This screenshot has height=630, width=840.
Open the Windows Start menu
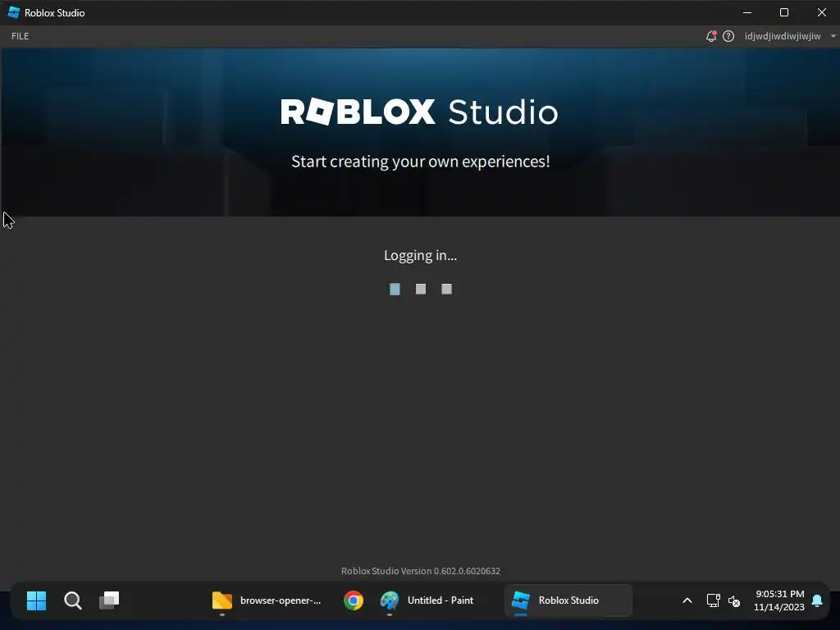coord(36,600)
